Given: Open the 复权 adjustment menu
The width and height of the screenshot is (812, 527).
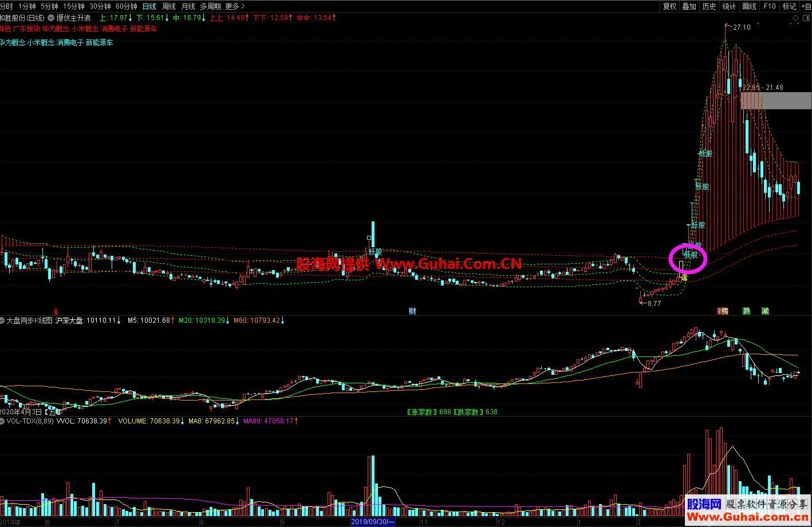Looking at the screenshot, I should 669,6.
